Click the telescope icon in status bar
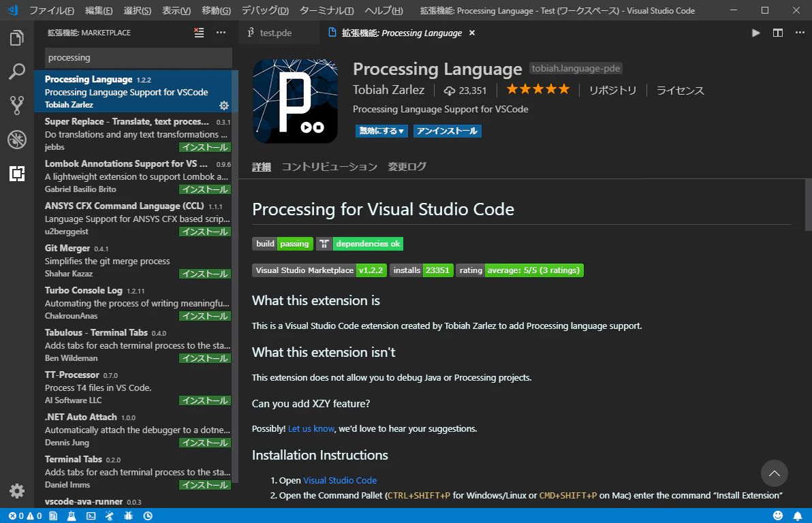The image size is (812, 523). (x=109, y=516)
